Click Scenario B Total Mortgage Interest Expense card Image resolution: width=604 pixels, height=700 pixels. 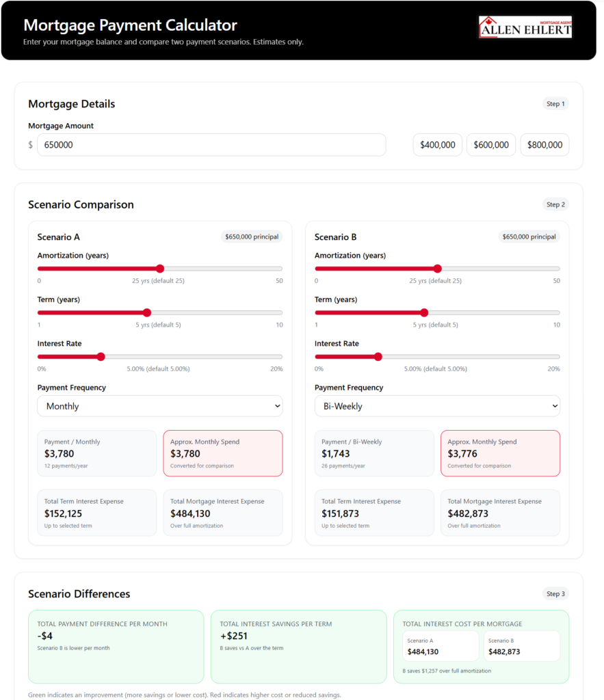[x=500, y=513]
